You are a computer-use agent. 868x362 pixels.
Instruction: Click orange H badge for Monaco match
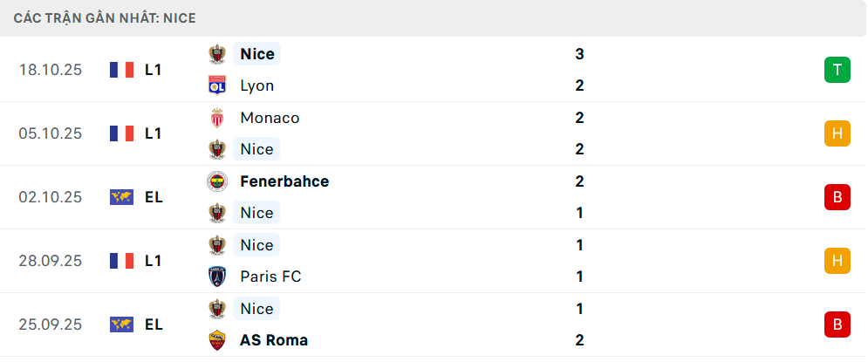pos(837,133)
